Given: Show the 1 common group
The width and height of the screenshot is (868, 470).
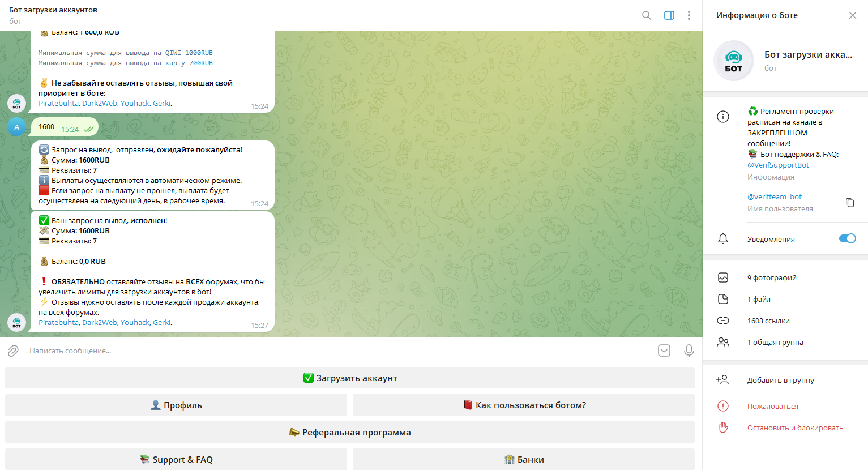Looking at the screenshot, I should click(x=775, y=342).
